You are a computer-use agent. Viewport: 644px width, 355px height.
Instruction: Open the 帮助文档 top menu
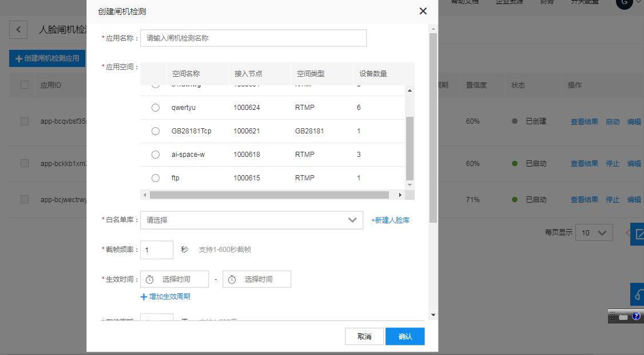[464, 2]
